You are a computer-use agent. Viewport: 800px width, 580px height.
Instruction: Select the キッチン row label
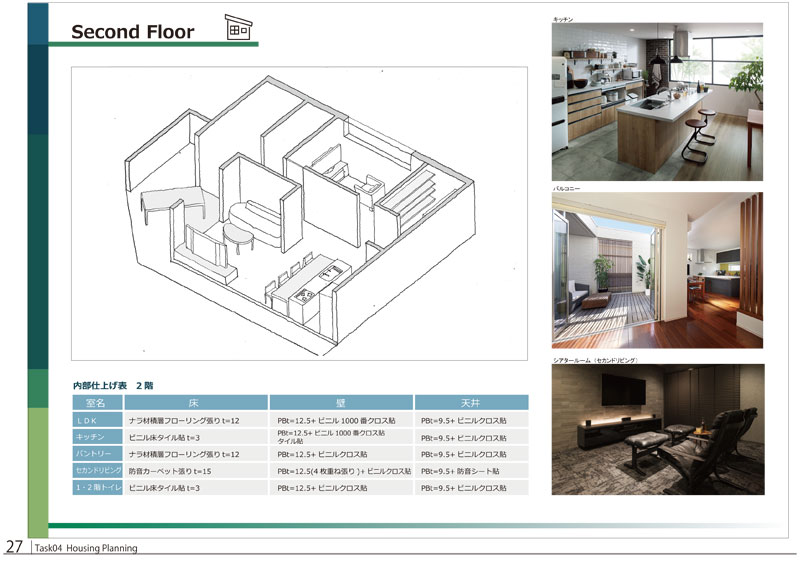(x=97, y=437)
